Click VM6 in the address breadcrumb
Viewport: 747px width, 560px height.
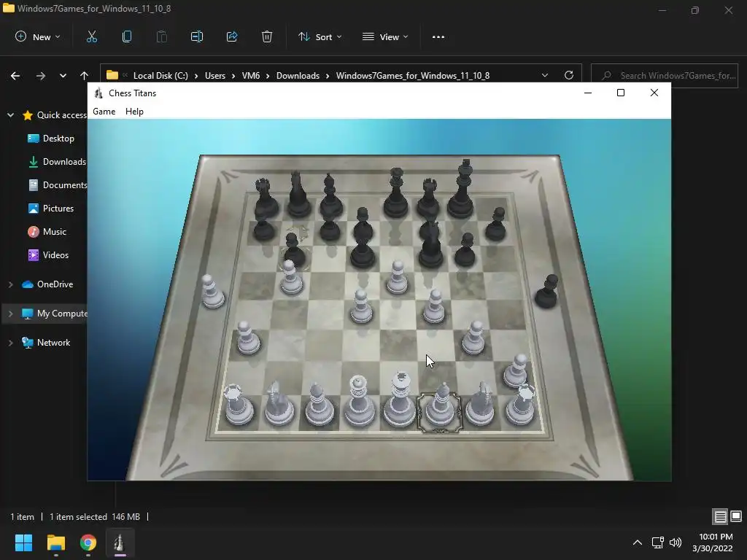251,75
